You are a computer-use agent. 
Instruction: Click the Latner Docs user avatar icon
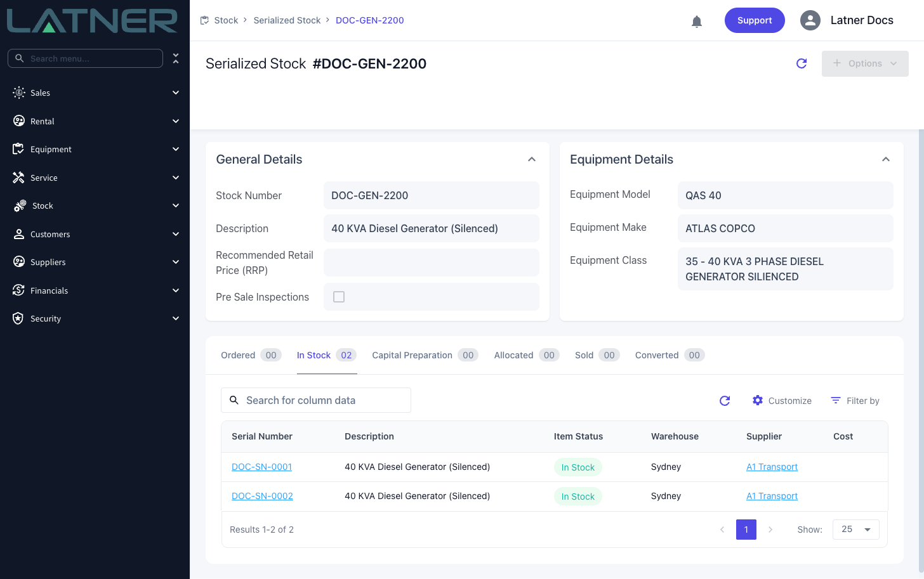click(810, 20)
